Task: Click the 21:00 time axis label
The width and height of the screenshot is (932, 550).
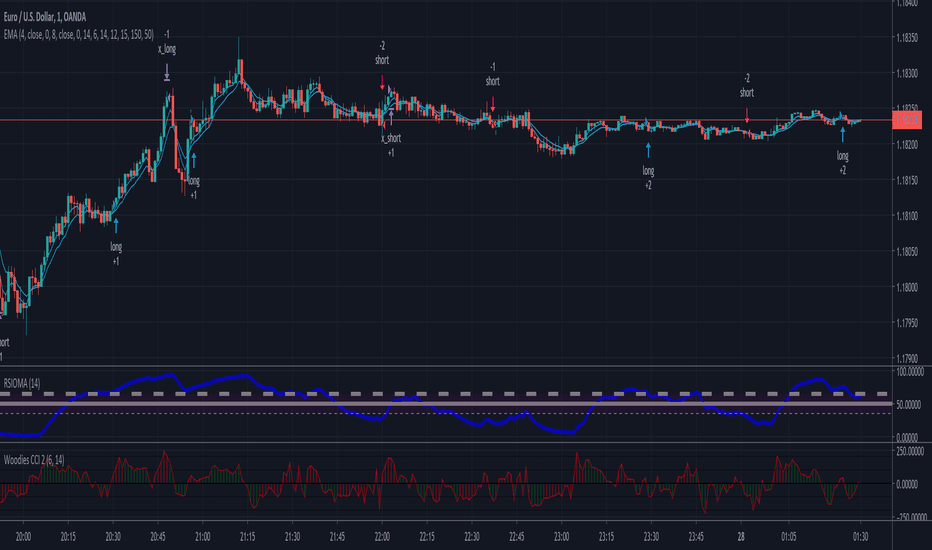Action: 203,537
